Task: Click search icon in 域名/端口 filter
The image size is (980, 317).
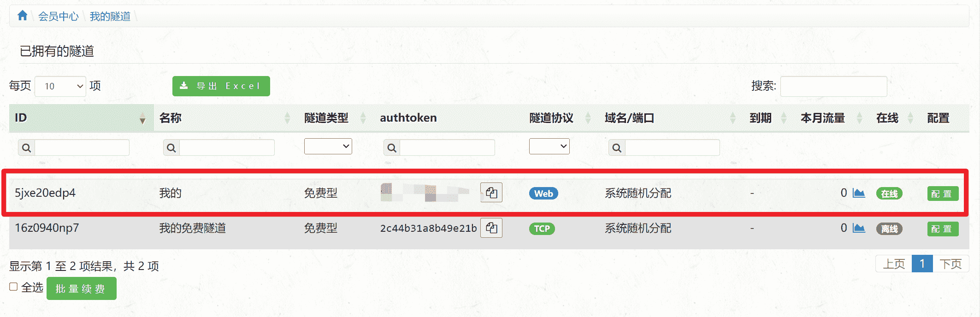Action: [x=617, y=148]
